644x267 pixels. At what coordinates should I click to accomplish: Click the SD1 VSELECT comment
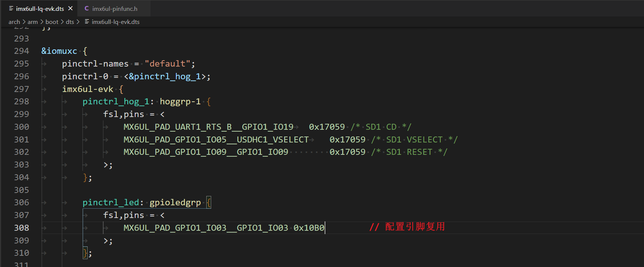click(414, 139)
